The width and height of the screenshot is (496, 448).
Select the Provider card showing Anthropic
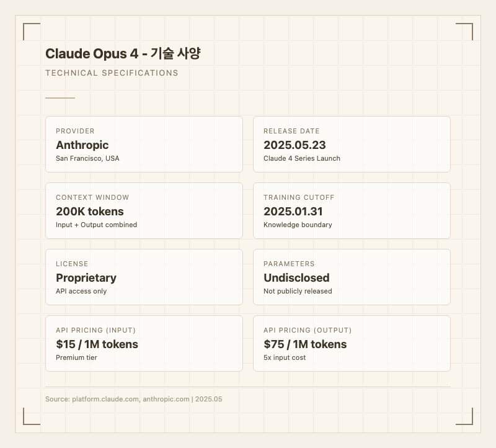[144, 144]
